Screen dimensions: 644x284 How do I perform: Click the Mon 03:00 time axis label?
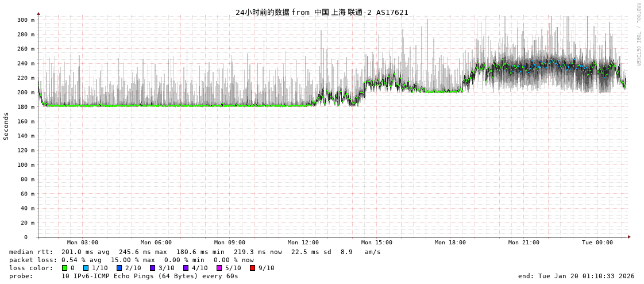82,243
